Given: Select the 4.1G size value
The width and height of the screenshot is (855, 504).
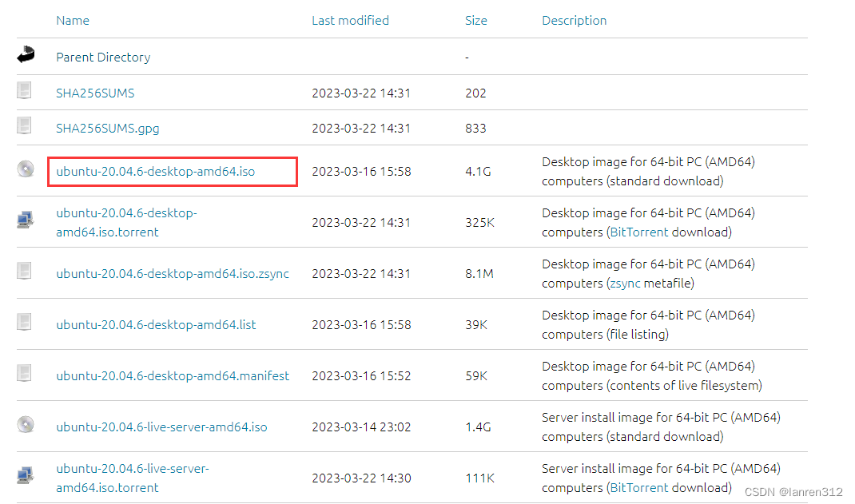Looking at the screenshot, I should (x=478, y=172).
